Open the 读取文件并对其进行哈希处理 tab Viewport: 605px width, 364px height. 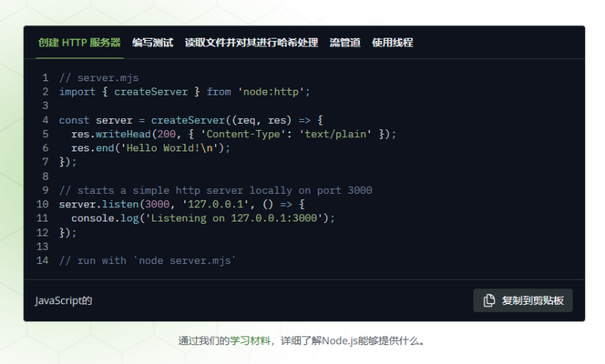251,43
